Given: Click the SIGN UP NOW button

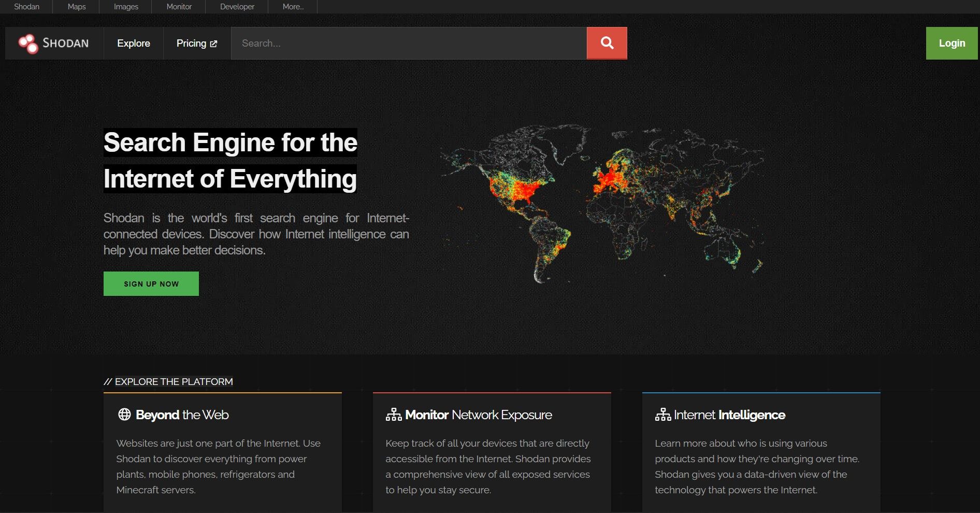Looking at the screenshot, I should (x=151, y=284).
